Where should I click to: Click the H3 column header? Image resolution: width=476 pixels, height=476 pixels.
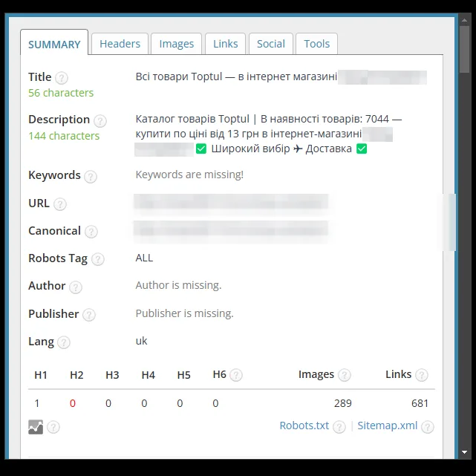coord(112,375)
